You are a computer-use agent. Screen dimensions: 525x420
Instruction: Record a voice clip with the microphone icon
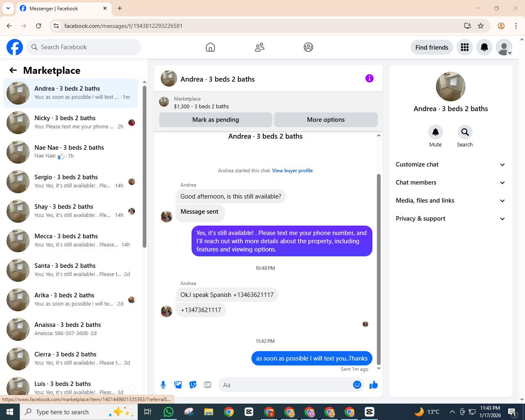(x=163, y=385)
